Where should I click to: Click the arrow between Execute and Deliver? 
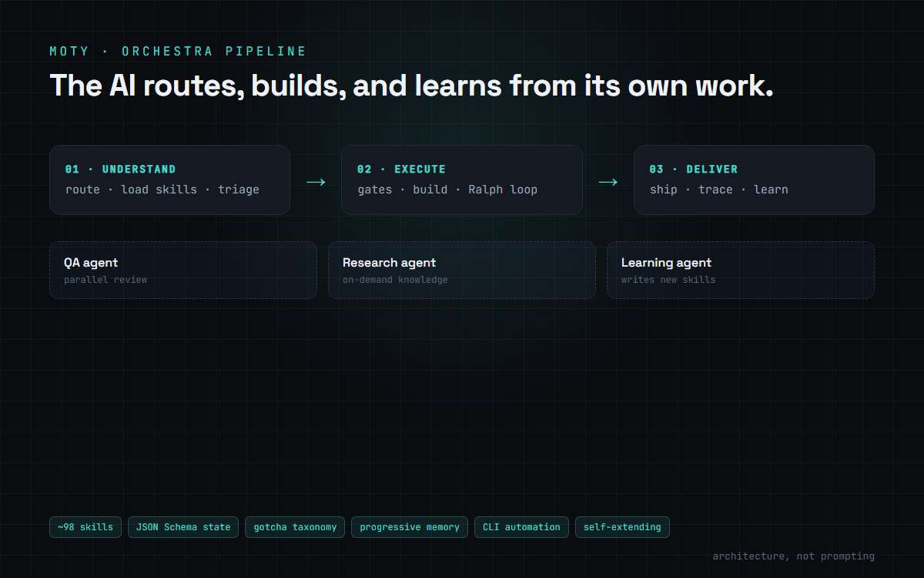coord(608,182)
